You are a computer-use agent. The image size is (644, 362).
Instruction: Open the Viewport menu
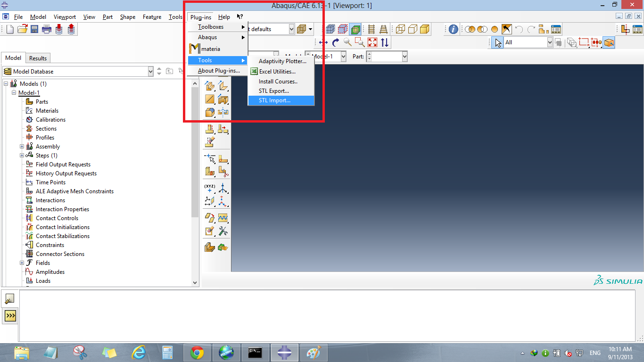tap(65, 17)
